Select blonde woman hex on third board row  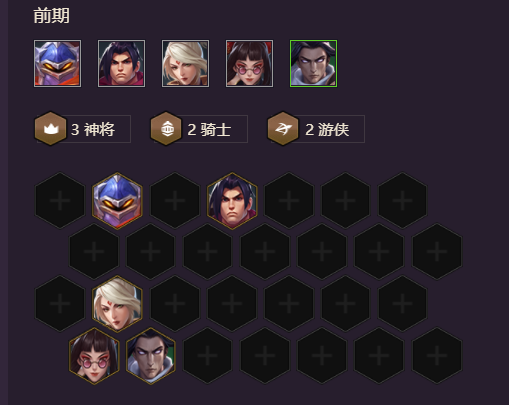pos(117,304)
